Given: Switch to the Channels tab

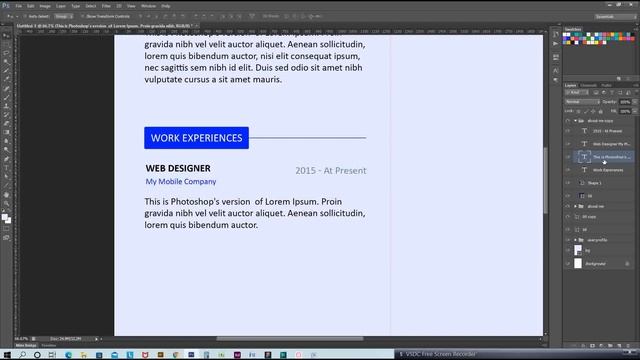Looking at the screenshot, I should [588, 85].
